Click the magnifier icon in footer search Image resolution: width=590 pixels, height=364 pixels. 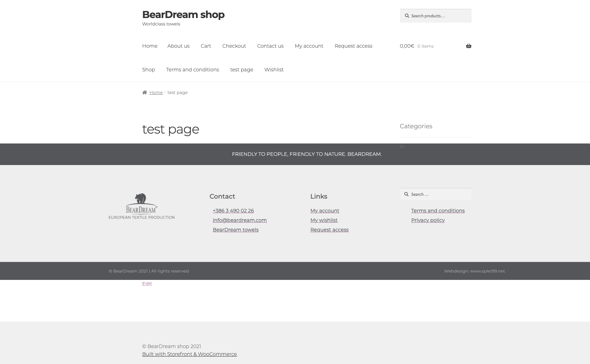pos(406,194)
